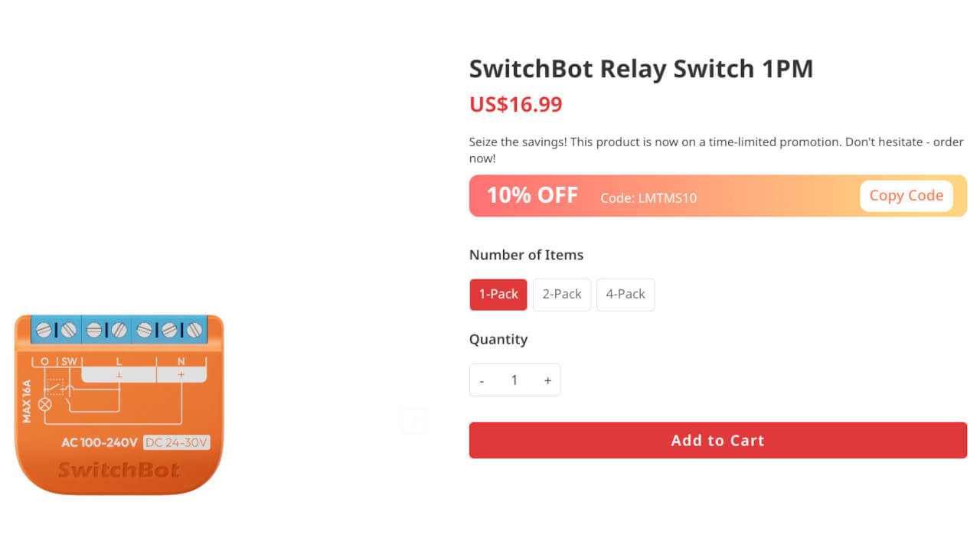This screenshot has height=551, width=980.
Task: Select the 4-Pack option
Action: point(625,294)
